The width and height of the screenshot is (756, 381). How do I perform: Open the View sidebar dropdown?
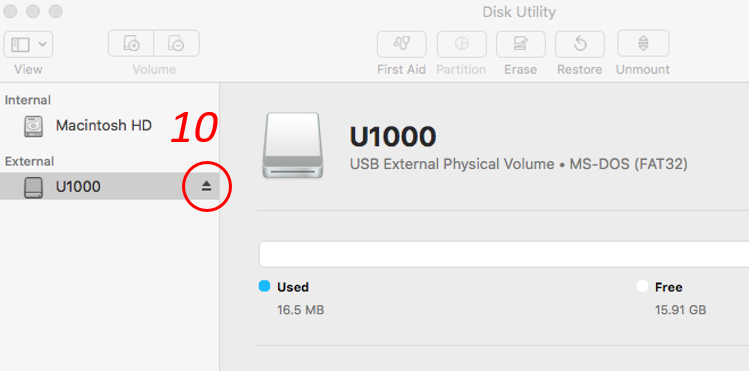[28, 44]
